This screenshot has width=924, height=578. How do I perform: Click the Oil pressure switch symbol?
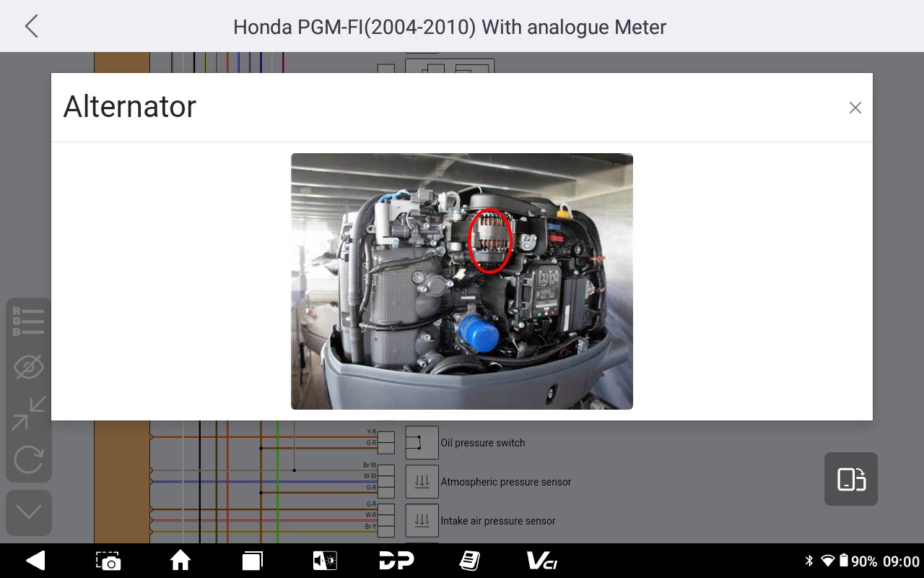[422, 443]
